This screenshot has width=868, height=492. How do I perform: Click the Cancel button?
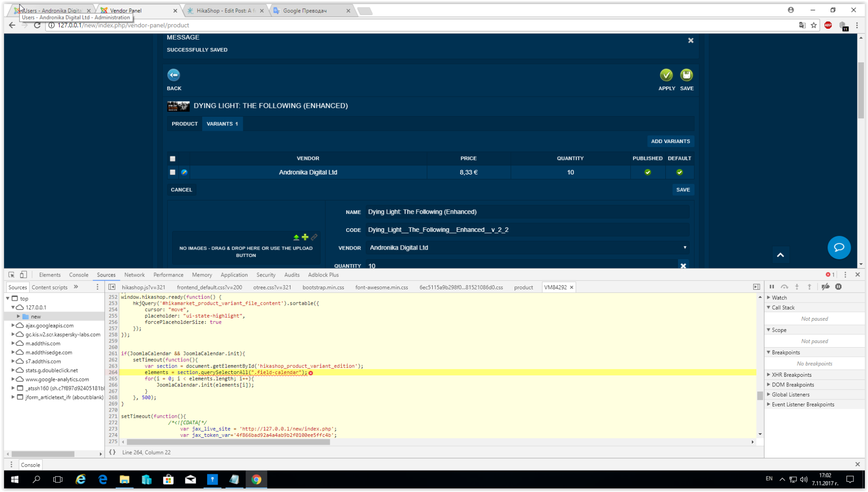point(181,190)
